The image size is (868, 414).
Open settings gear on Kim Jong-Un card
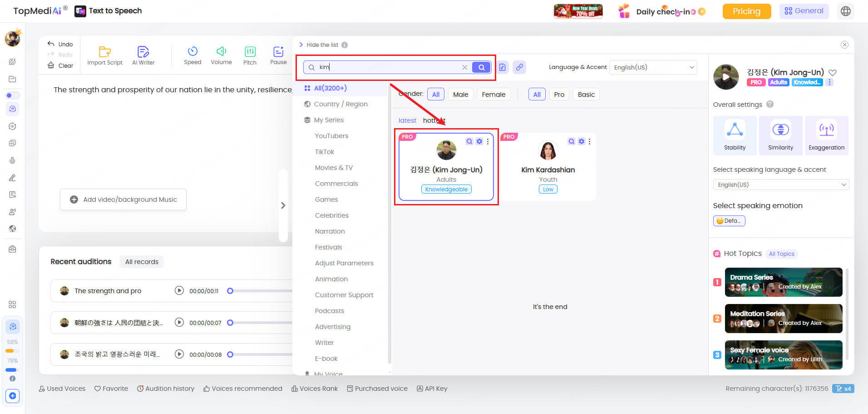pos(479,141)
